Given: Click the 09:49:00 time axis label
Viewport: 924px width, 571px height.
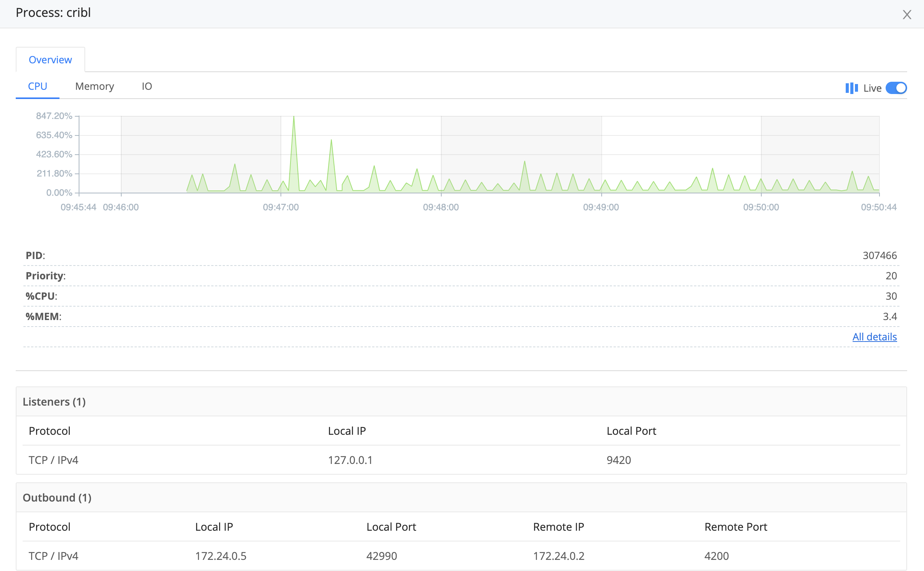Looking at the screenshot, I should click(601, 207).
